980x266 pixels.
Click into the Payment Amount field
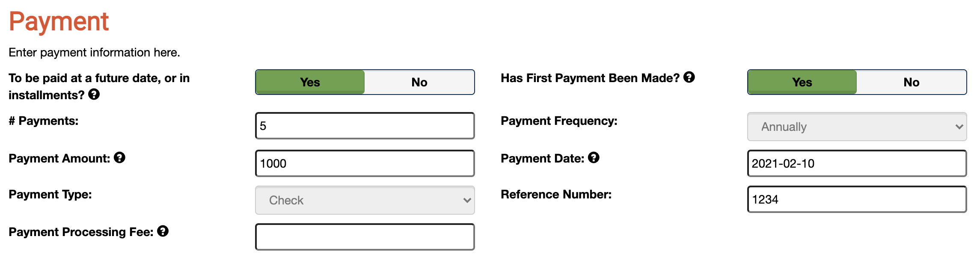[364, 163]
